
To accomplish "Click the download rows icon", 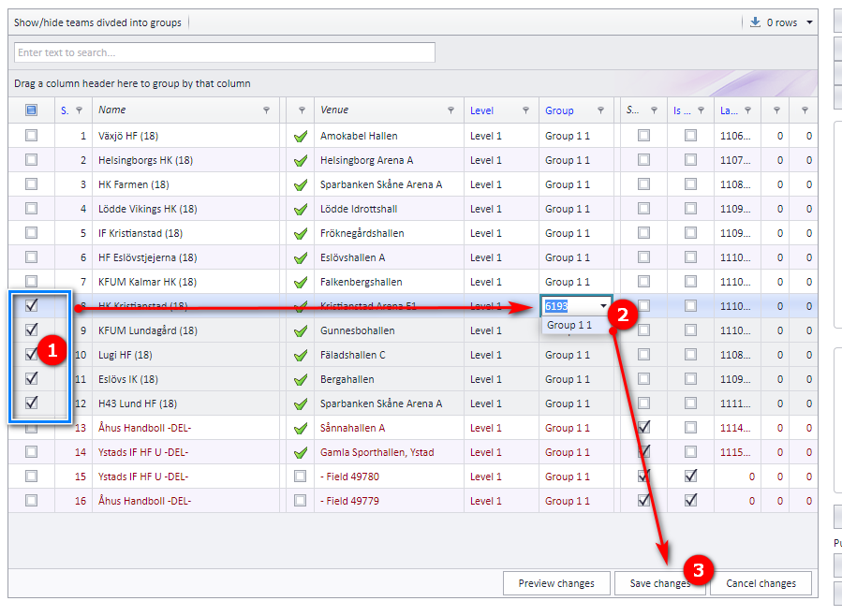I will click(x=755, y=22).
